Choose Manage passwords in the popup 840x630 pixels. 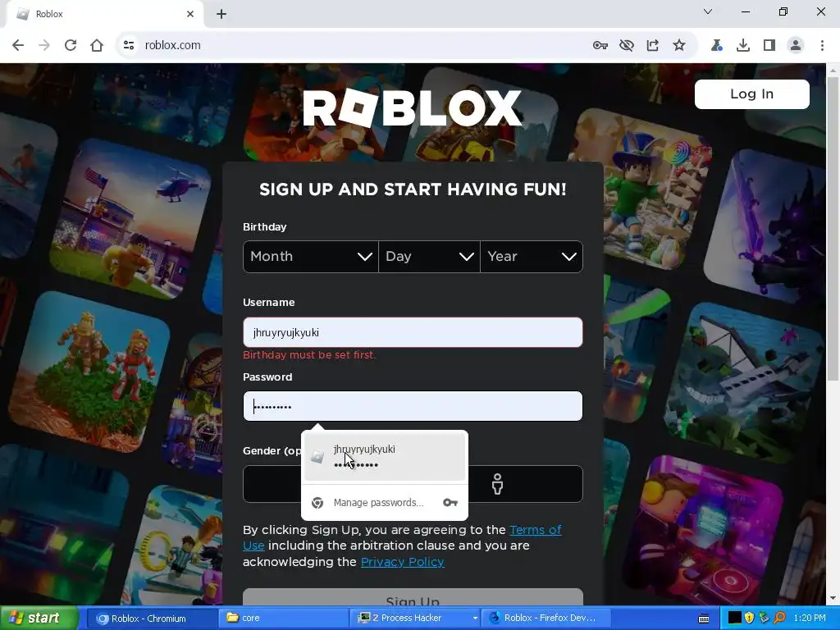pyautogui.click(x=378, y=503)
